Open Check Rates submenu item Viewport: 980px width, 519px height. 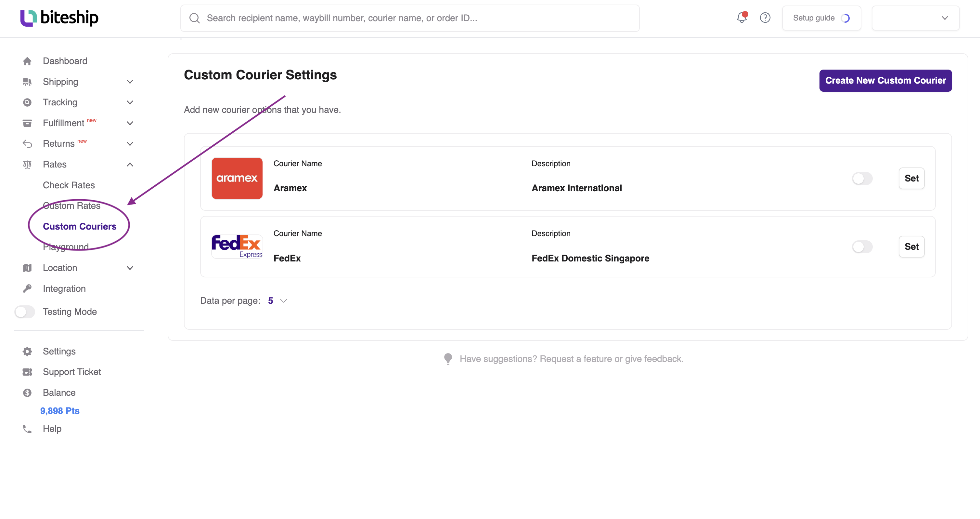[x=69, y=185]
